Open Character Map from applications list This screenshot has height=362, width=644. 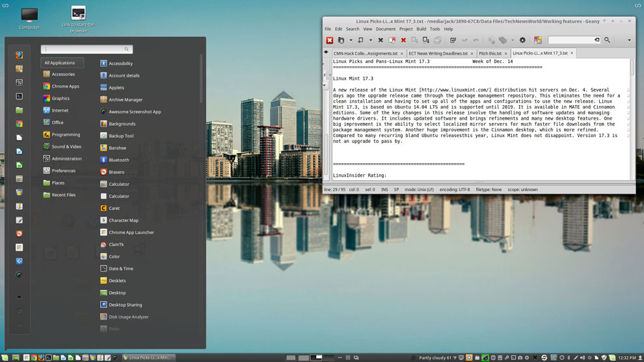coord(119,220)
